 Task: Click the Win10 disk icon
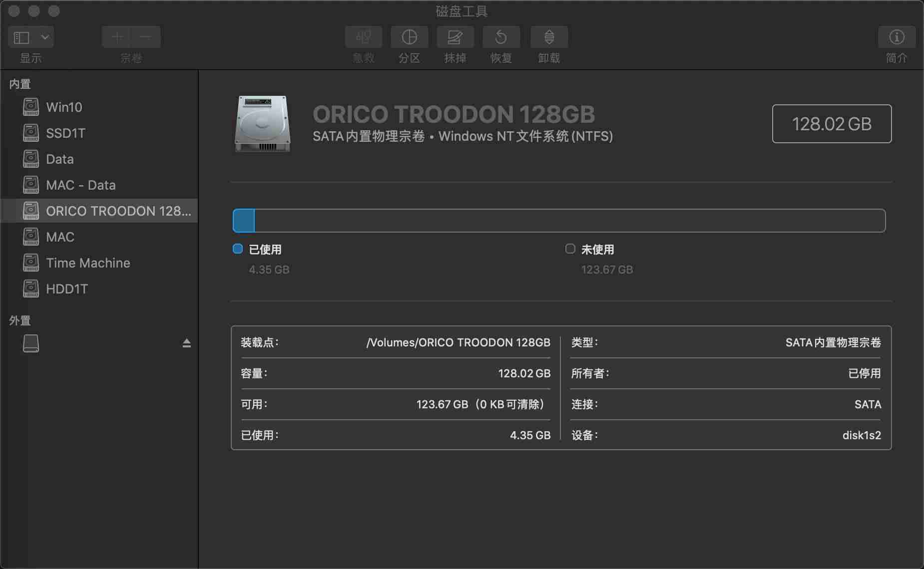coord(31,107)
